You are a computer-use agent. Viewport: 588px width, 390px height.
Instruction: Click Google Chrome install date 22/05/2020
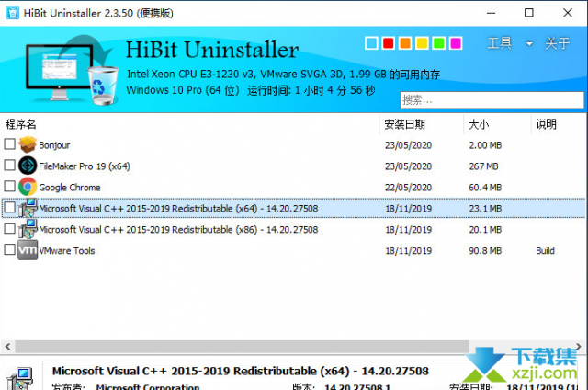408,188
